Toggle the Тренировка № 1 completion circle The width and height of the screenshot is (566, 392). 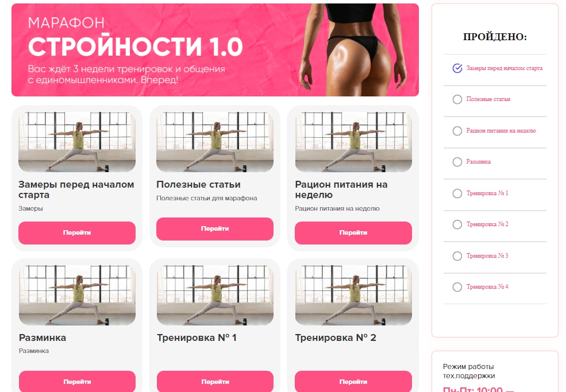click(x=457, y=193)
